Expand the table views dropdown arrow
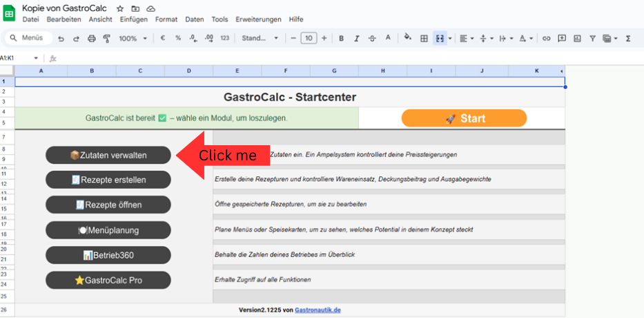644x318 pixels. (x=616, y=38)
